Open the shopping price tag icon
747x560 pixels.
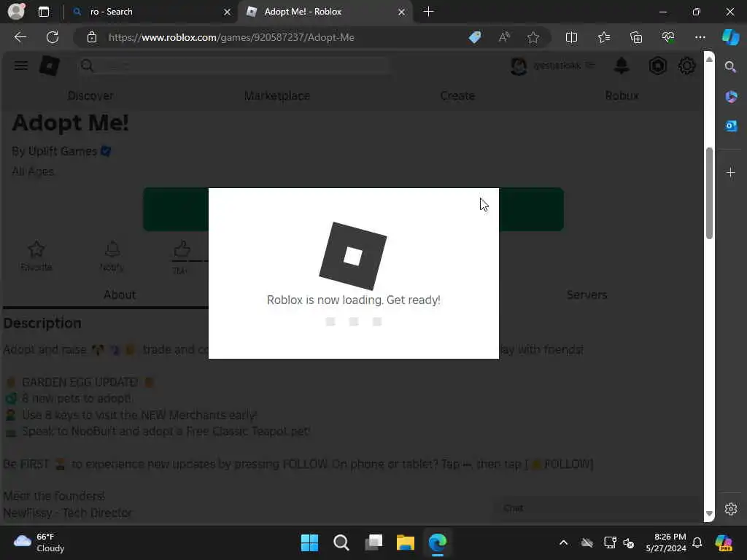click(474, 37)
